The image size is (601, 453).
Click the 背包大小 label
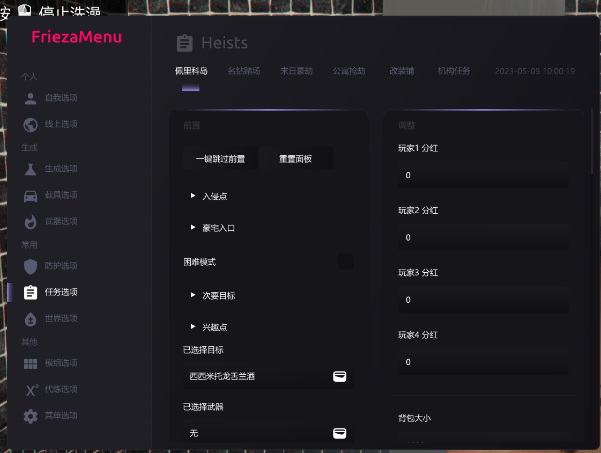(414, 418)
